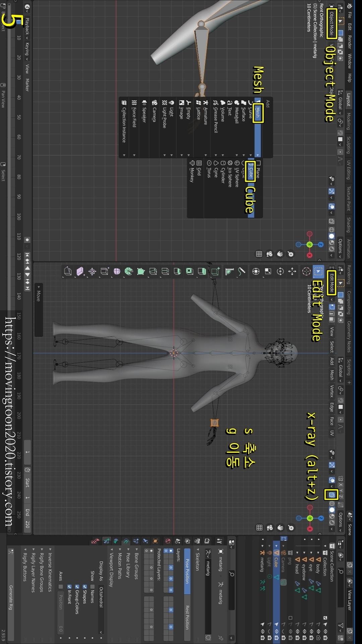Toggle X axis mirror in Edit Mode header
This screenshot has height=644, width=362.
tap(341, 485)
